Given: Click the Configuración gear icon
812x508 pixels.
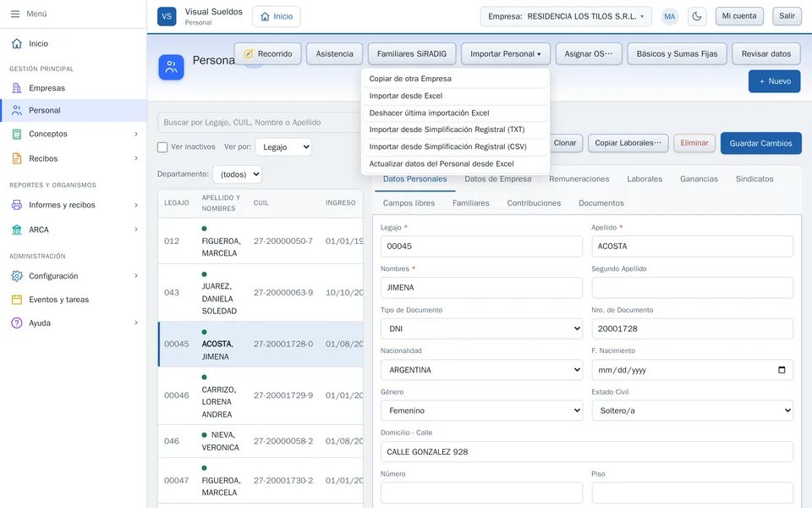Looking at the screenshot, I should 17,276.
